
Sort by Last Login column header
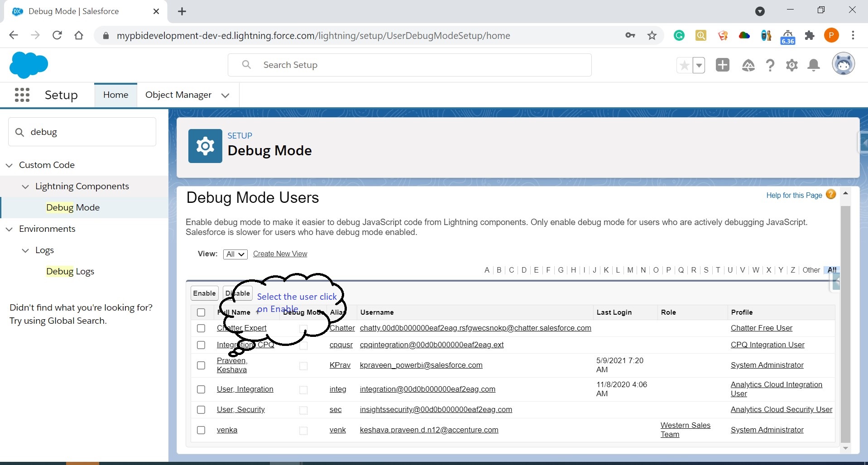(614, 312)
